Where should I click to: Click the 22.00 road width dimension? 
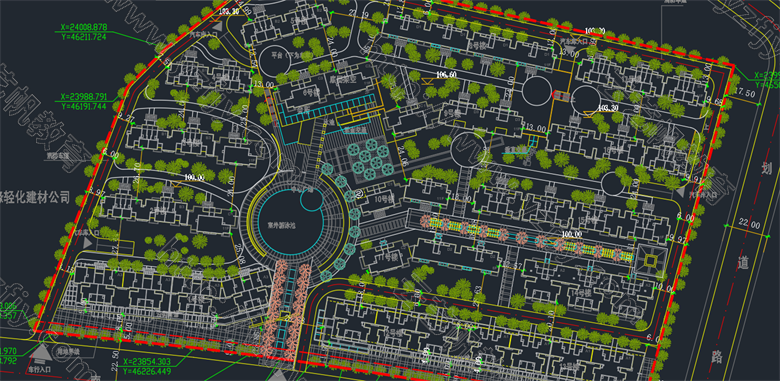click(749, 225)
